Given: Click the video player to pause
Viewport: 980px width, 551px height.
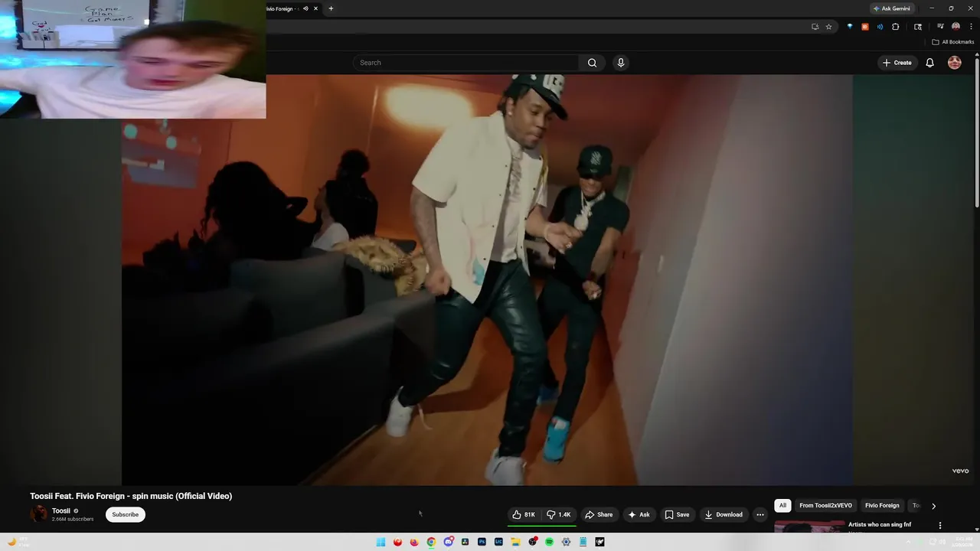Looking at the screenshot, I should tap(487, 280).
